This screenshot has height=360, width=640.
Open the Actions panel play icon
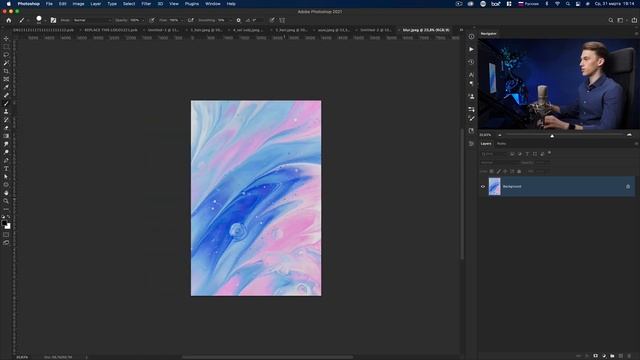(471, 49)
